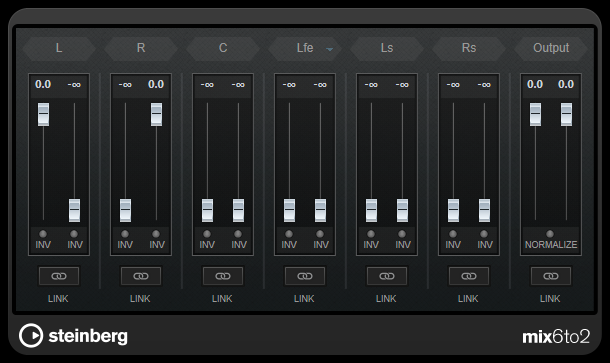The width and height of the screenshot is (610, 363).
Task: Click the Ls channel left -∞ value
Action: (x=371, y=84)
